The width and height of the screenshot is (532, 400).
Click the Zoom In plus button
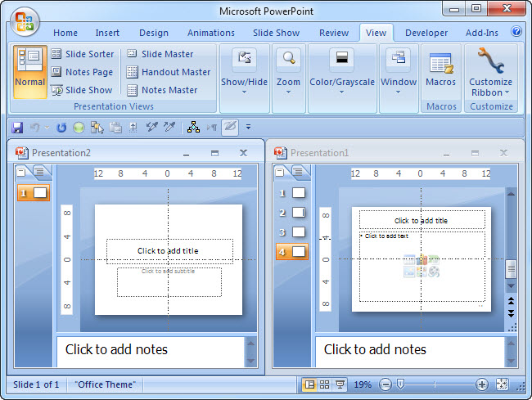(482, 384)
